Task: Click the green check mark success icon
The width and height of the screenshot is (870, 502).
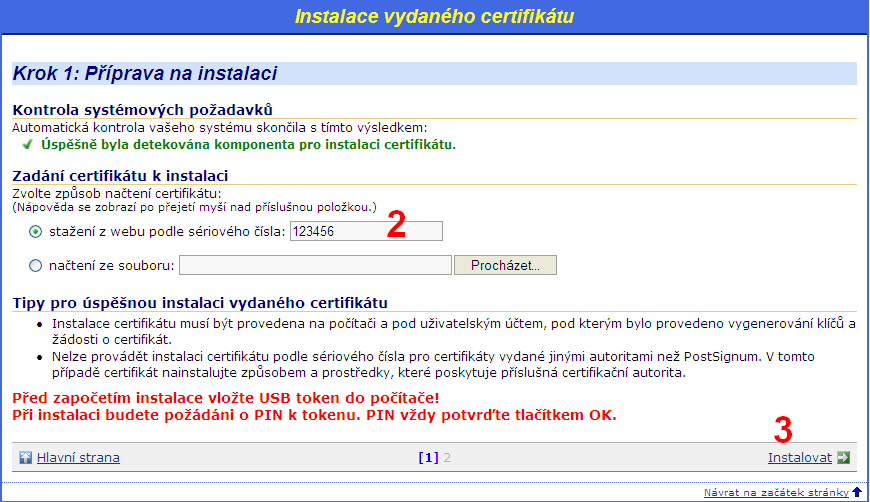Action: coord(27,145)
